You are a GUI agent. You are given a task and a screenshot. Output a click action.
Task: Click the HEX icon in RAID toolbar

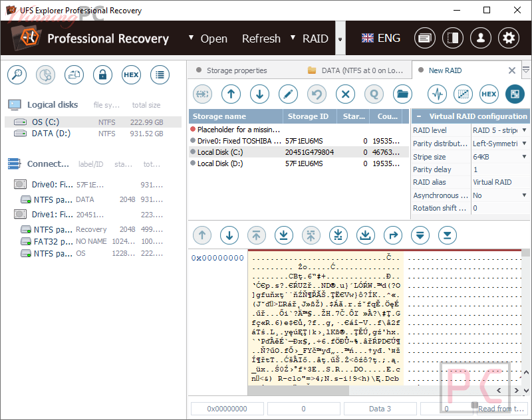tap(489, 94)
